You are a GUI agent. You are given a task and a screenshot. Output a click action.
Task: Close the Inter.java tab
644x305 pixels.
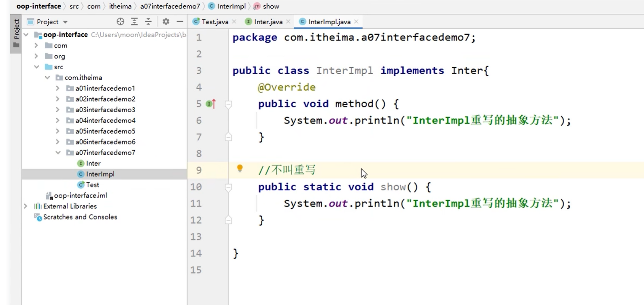pyautogui.click(x=288, y=22)
